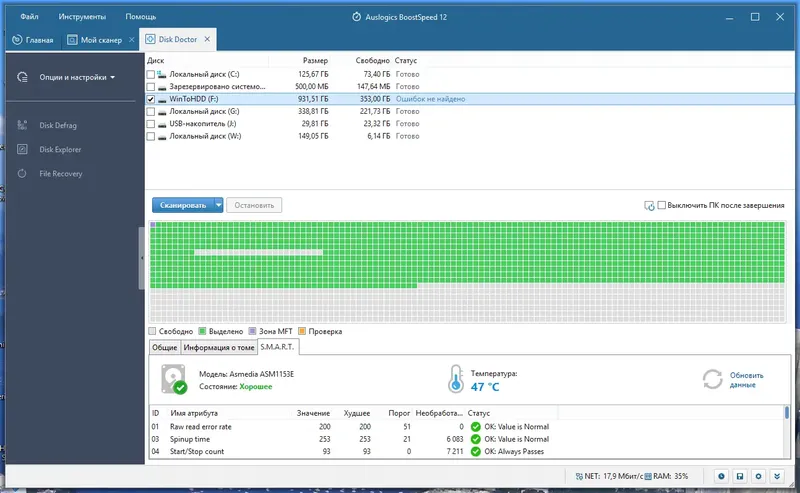The height and width of the screenshot is (493, 800).
Task: Close the Disk Doctor tab
Action: pyautogui.click(x=207, y=39)
